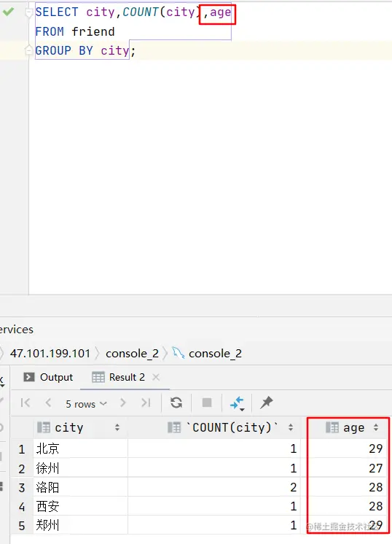Click the table icon in the city column header

(44, 427)
